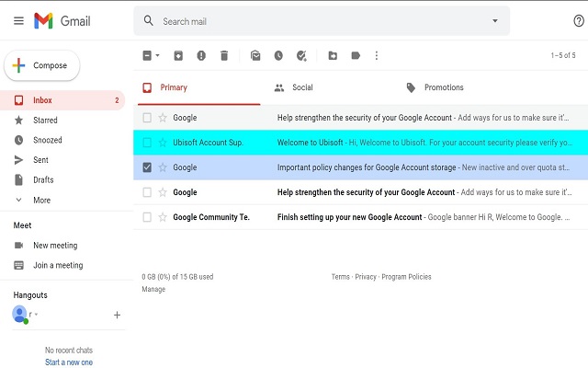Star the Important policy changes email
This screenshot has width=588, height=368.
163,167
